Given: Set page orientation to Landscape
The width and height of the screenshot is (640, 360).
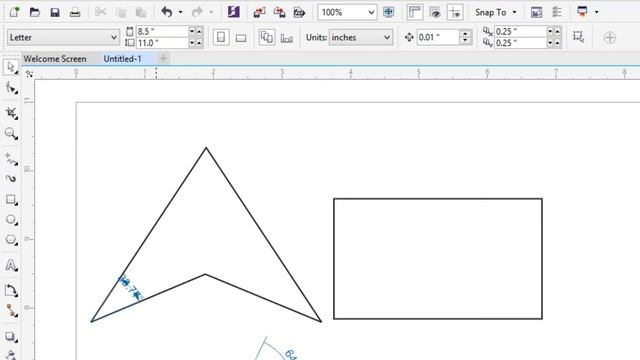Looking at the screenshot, I should point(241,38).
